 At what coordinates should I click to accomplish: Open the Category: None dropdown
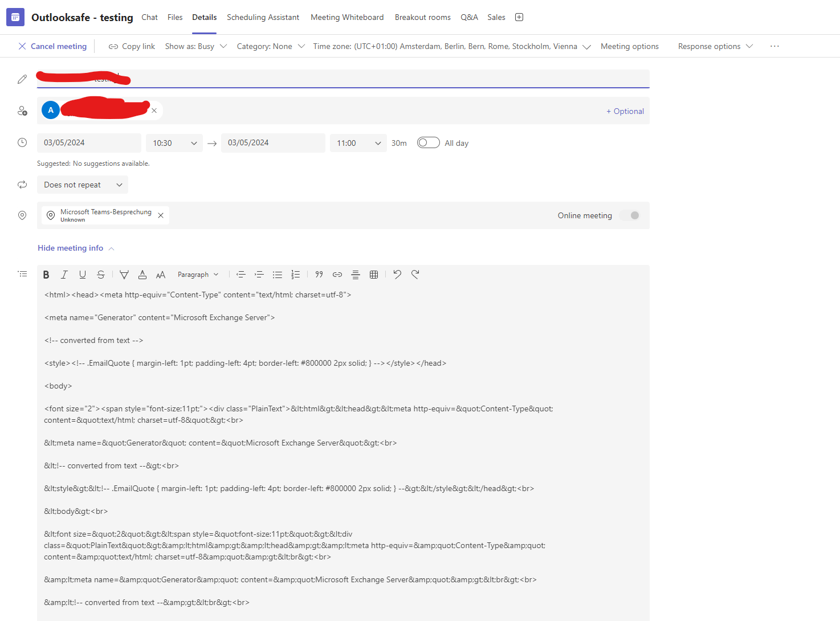pyautogui.click(x=271, y=46)
